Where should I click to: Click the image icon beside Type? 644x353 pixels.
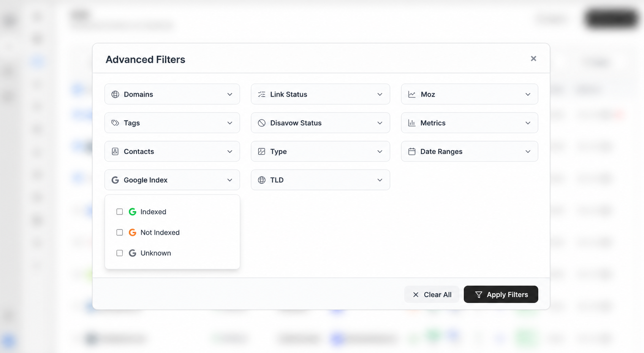(x=262, y=151)
